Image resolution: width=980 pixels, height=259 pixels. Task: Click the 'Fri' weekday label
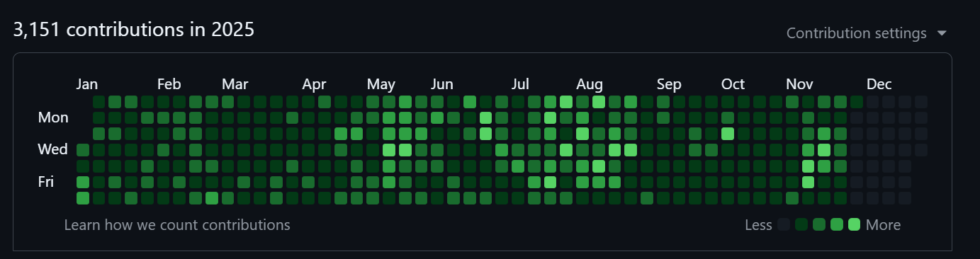click(x=46, y=182)
